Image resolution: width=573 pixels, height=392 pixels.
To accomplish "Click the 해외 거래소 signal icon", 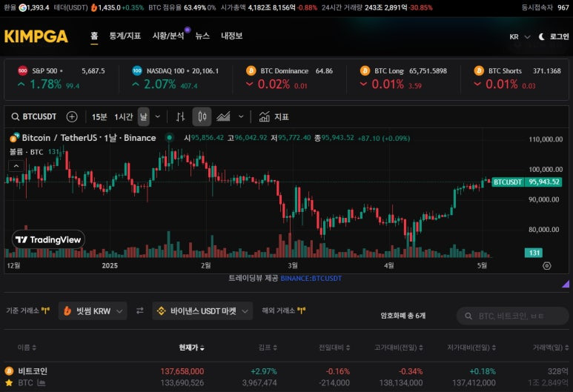I will (302, 310).
